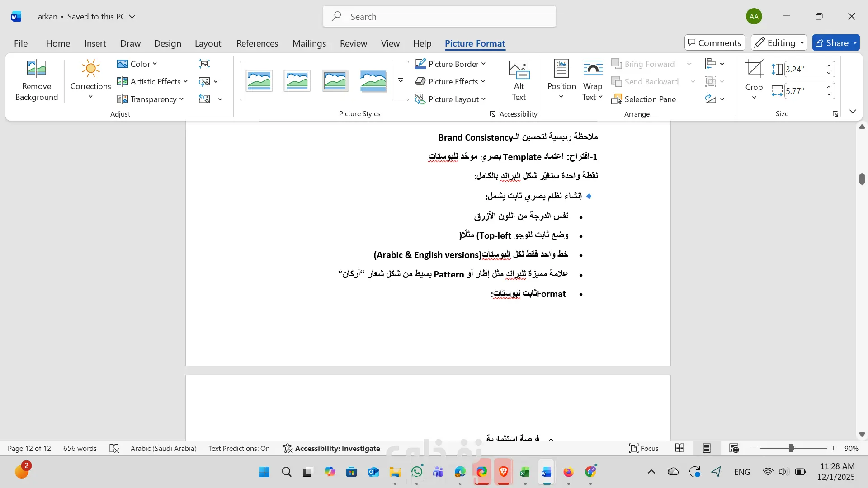Screen dimensions: 868x488
Task: Click the Crop tool icon
Action: point(754,69)
